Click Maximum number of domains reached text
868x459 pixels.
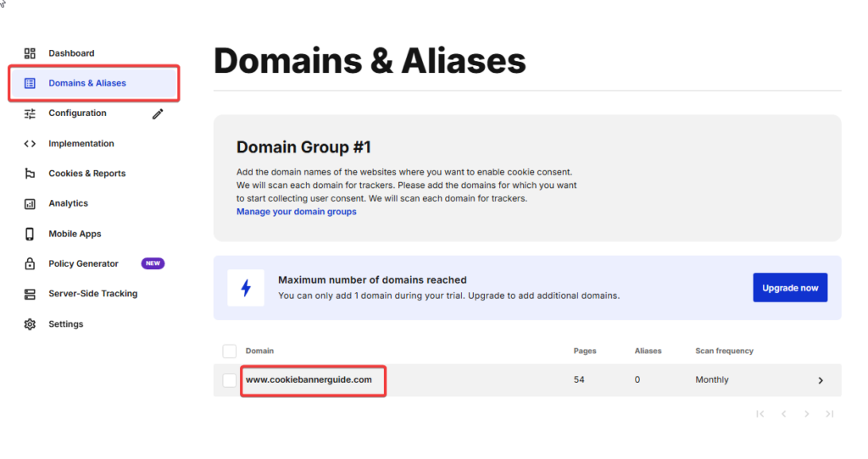tap(373, 279)
